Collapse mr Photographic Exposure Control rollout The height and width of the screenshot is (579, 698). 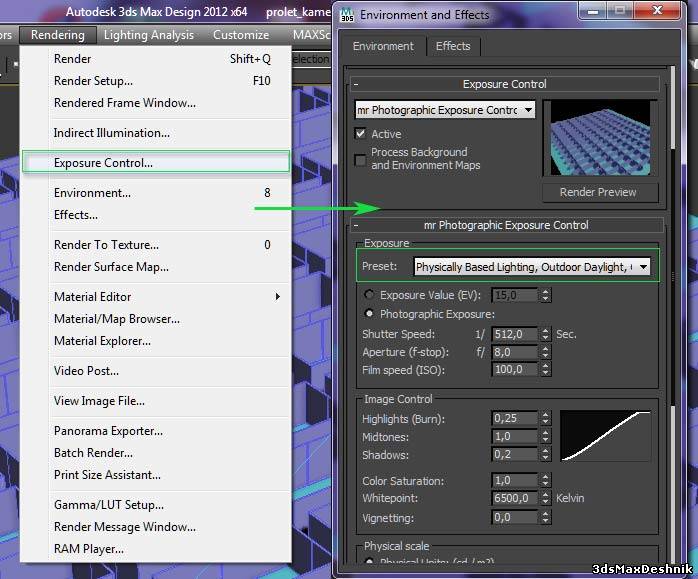pyautogui.click(x=507, y=225)
